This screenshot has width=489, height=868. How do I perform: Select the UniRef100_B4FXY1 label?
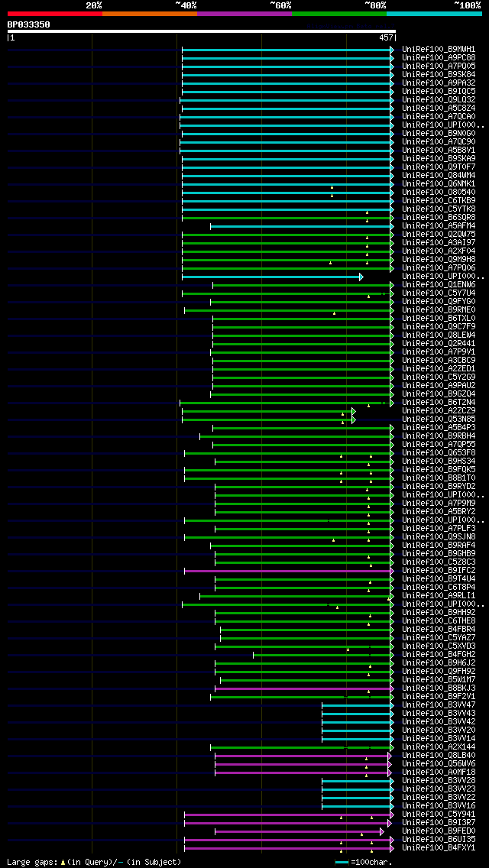(439, 848)
